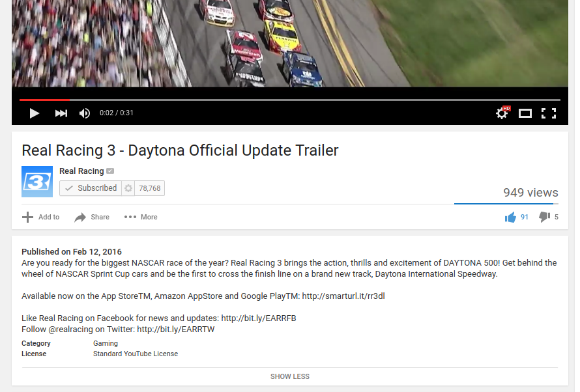
Task: Like the video with thumbs up
Action: click(x=510, y=217)
